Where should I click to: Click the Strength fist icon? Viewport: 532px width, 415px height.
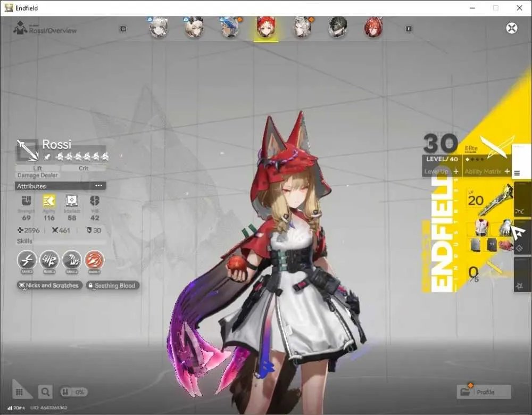[27, 201]
